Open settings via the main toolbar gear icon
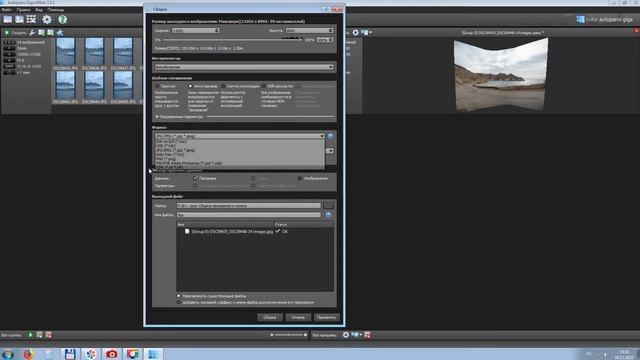Viewport: 640px width, 360px height. [x=47, y=19]
